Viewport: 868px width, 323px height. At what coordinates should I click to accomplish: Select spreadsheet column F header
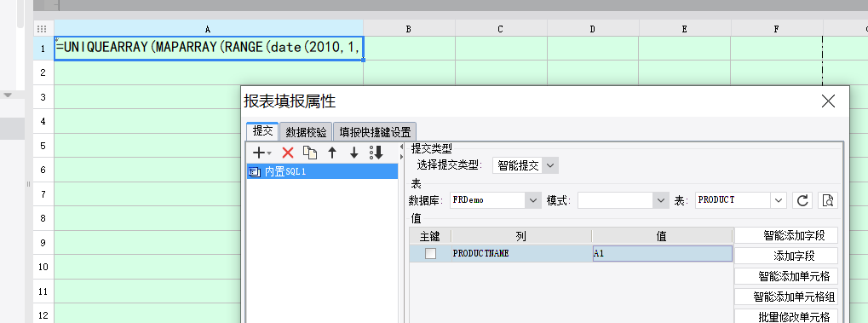[777, 29]
